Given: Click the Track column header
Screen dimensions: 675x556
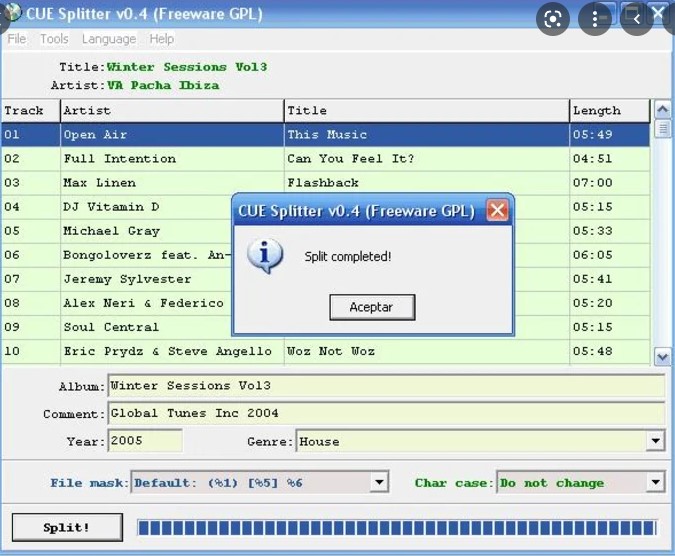Looking at the screenshot, I should [x=31, y=111].
